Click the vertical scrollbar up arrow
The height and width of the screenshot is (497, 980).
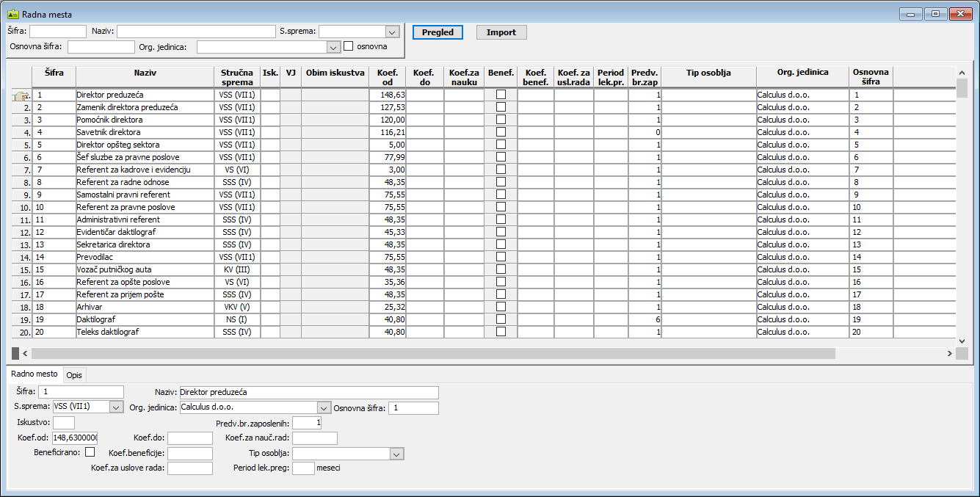pyautogui.click(x=962, y=72)
